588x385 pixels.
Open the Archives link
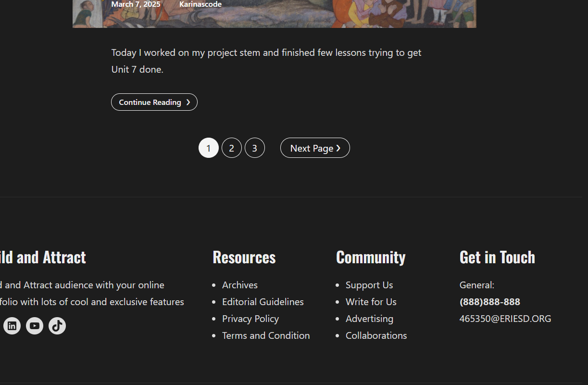pos(239,285)
